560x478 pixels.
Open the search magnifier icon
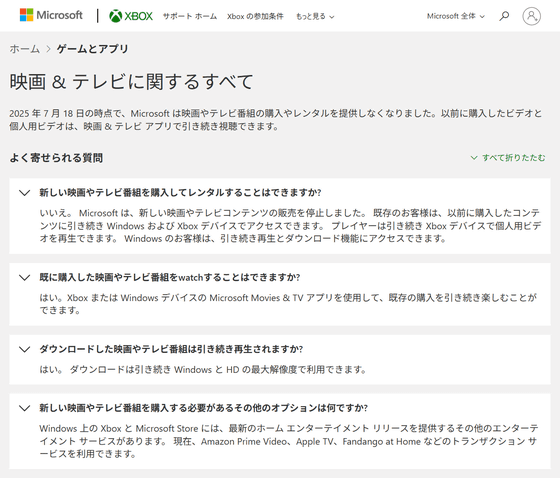point(504,16)
